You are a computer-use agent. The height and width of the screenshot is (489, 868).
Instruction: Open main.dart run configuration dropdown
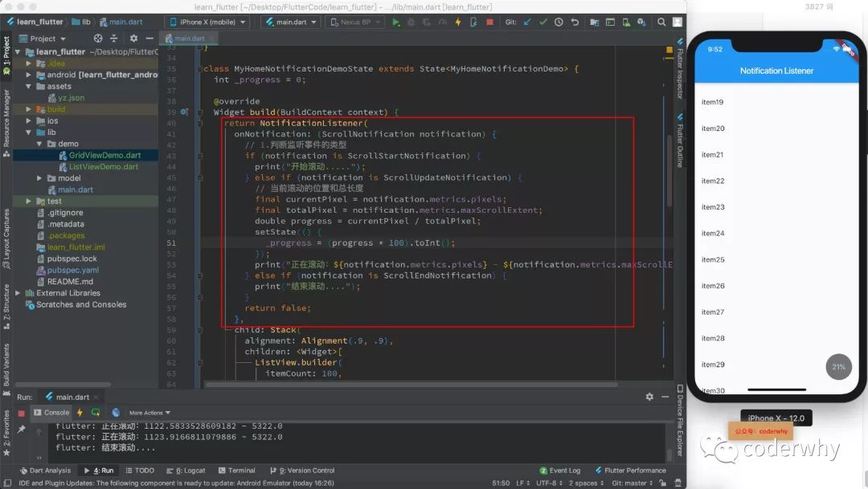tap(291, 22)
